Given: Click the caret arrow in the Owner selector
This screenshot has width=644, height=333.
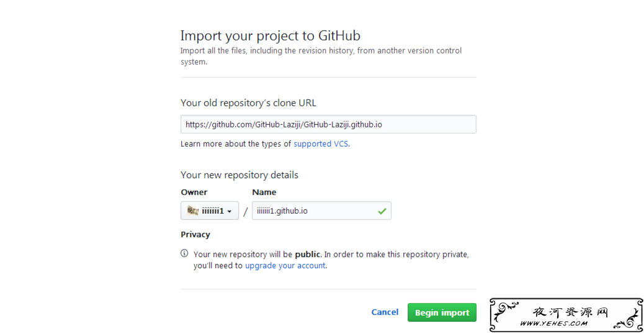Looking at the screenshot, I should (230, 212).
